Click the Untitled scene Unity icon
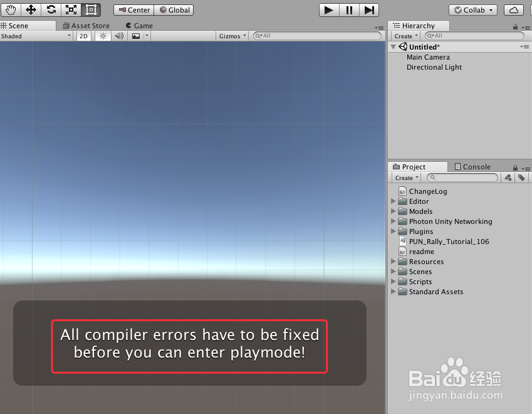This screenshot has width=532, height=414. [x=403, y=46]
